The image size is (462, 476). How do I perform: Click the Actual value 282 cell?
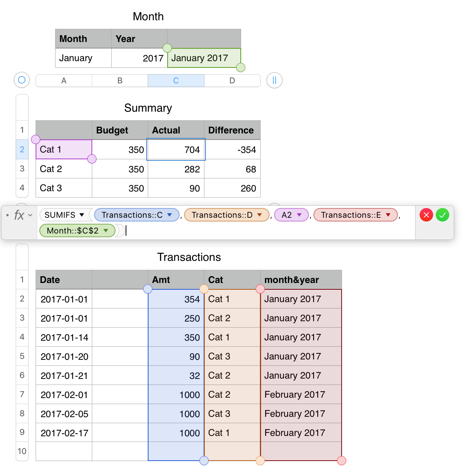click(176, 169)
